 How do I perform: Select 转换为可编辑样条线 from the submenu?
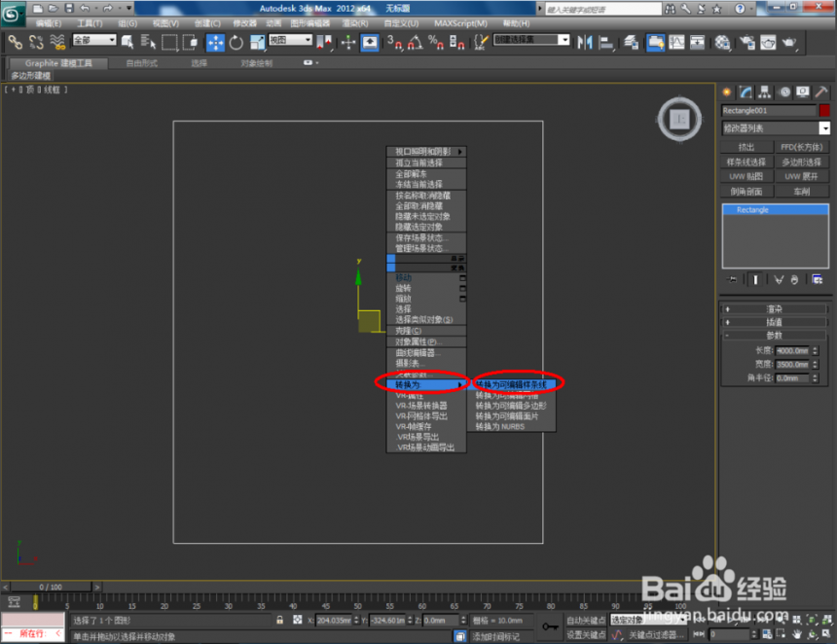[511, 384]
